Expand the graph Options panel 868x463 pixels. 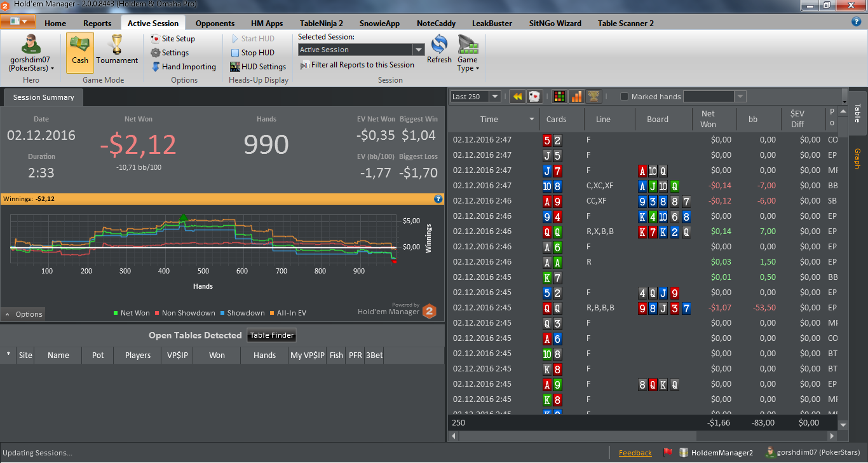click(24, 314)
